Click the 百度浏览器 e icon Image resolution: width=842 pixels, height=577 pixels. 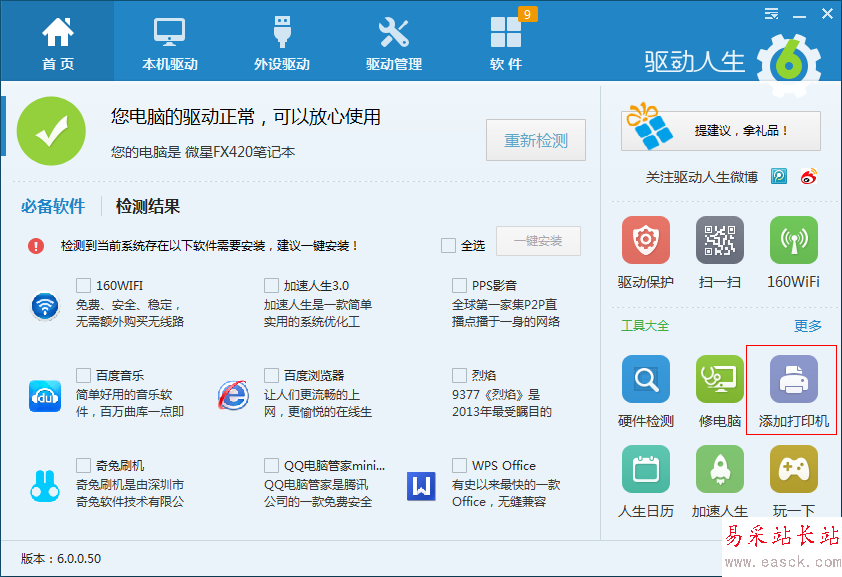233,396
